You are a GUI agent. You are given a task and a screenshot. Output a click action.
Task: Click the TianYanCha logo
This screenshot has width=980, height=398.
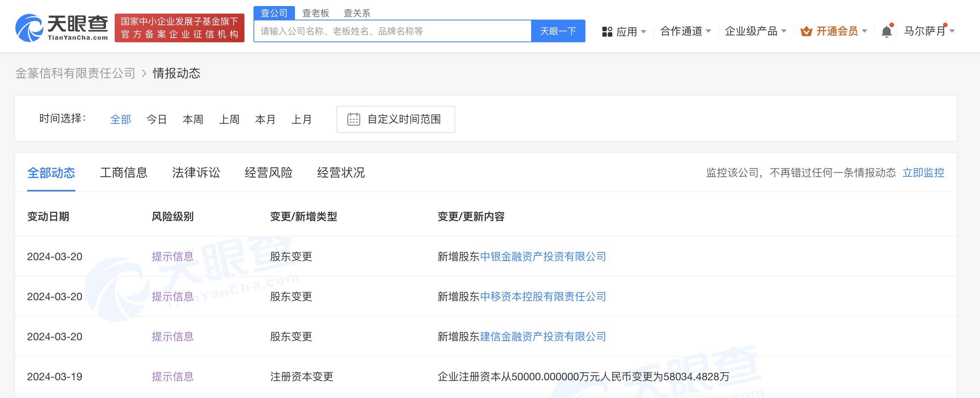coord(61,28)
